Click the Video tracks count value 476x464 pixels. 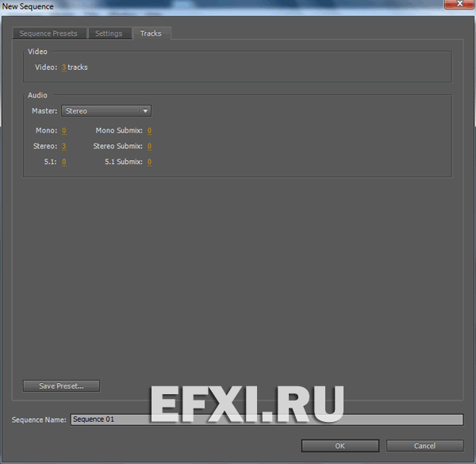[x=63, y=67]
